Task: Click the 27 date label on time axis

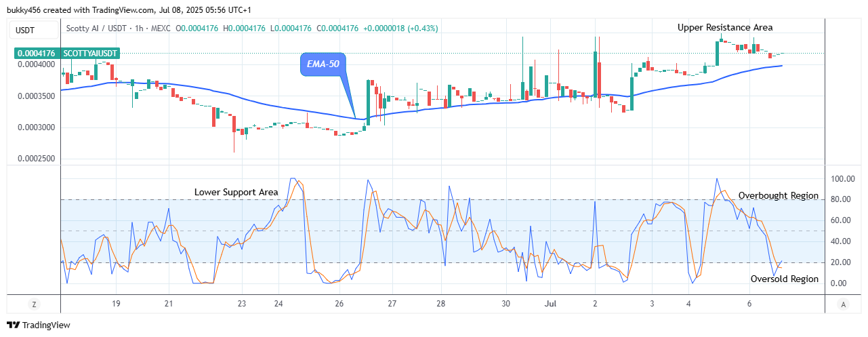Action: 392,304
